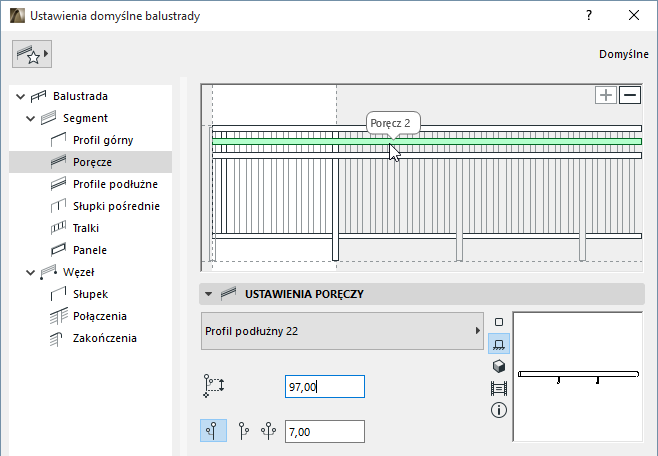The width and height of the screenshot is (658, 456).
Task: Click the Balustrada railing icon
Action: pyautogui.click(x=38, y=97)
